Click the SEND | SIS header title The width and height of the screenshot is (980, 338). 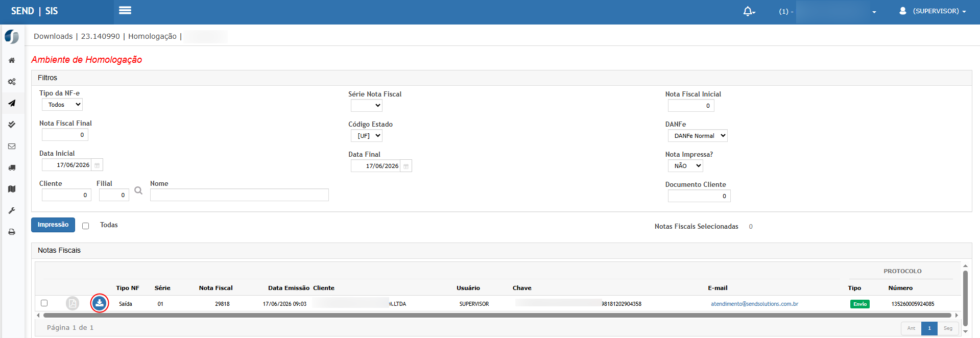(34, 11)
